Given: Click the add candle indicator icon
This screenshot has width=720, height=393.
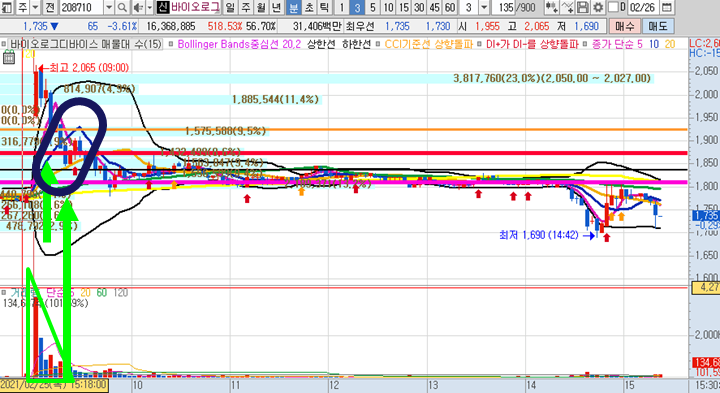Looking at the screenshot, I should pyautogui.click(x=551, y=7).
